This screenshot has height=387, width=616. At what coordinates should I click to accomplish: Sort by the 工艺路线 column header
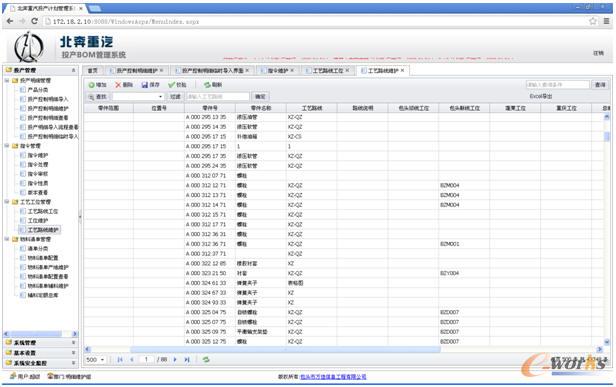[x=312, y=108]
